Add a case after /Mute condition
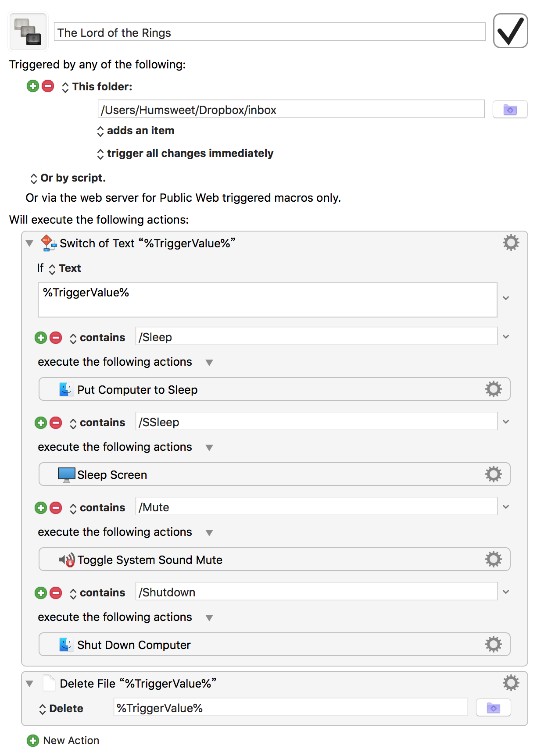Viewport: 537px width, 756px height. point(41,507)
